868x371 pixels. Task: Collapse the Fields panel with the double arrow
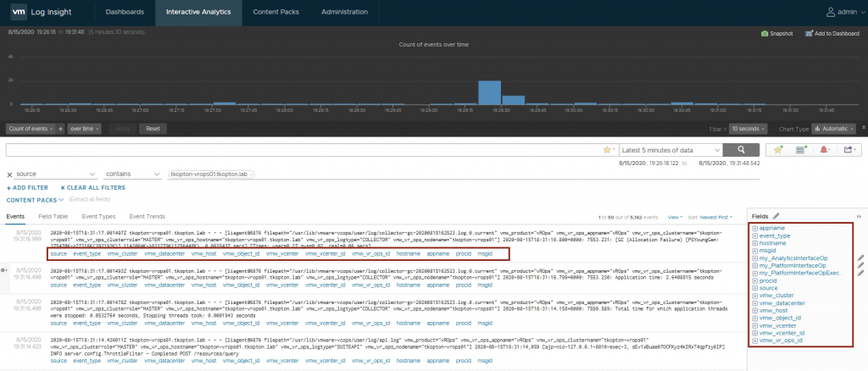coord(860,216)
